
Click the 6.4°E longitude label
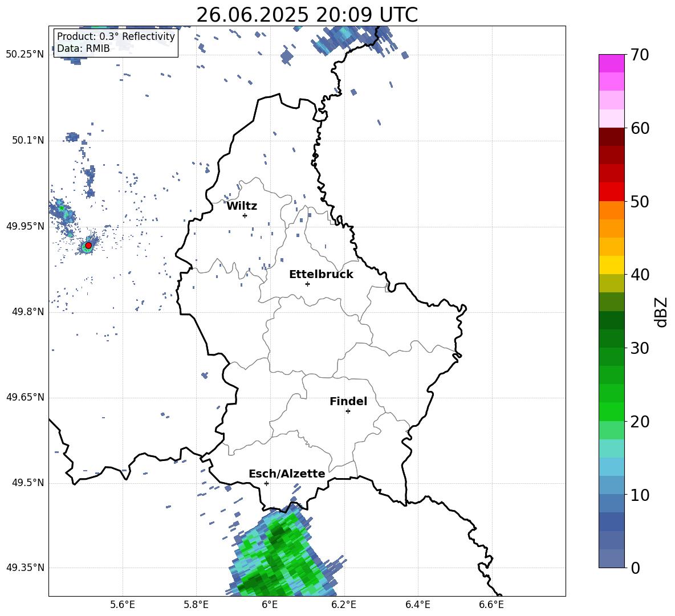click(x=417, y=605)
